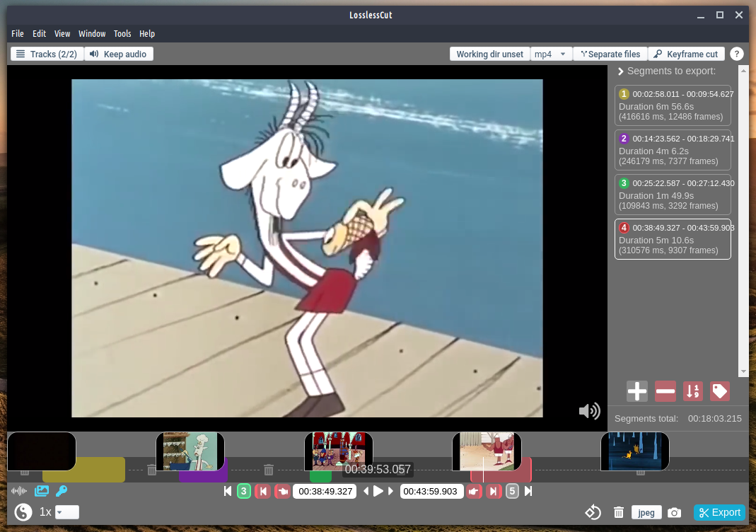Edit the cut start time 00:38:49.327
This screenshot has height=532, width=756.
(325, 492)
